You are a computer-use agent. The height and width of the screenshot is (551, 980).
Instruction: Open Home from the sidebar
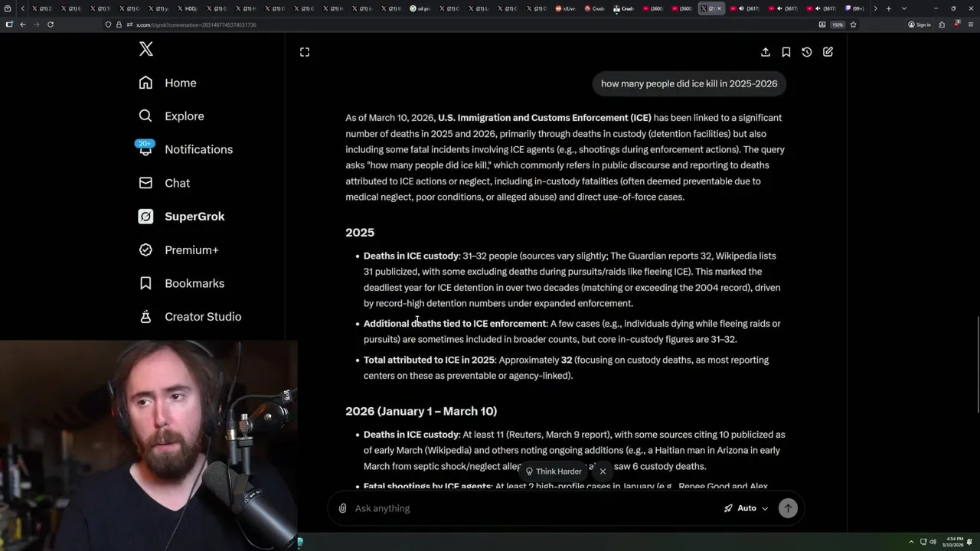[181, 83]
